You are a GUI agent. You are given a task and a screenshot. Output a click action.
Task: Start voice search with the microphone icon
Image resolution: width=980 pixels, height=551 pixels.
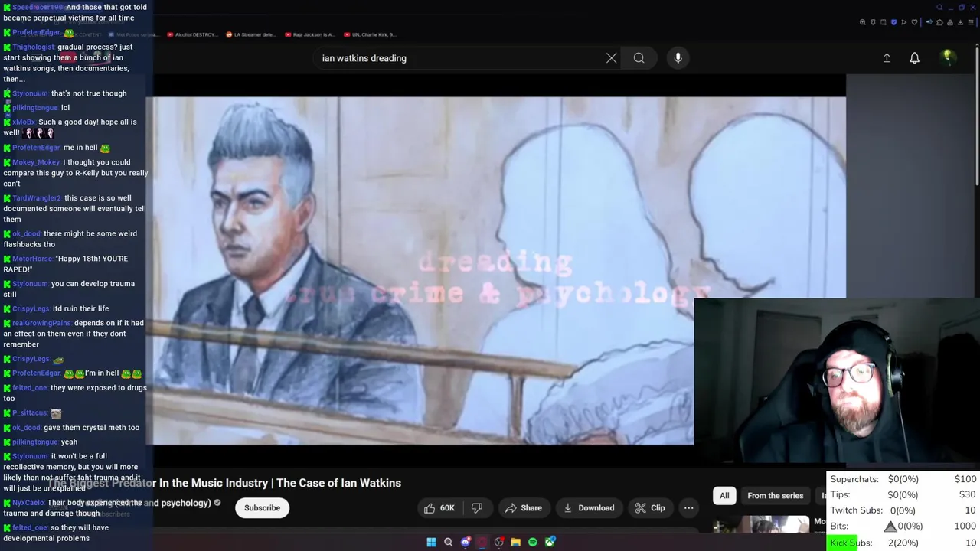(678, 58)
